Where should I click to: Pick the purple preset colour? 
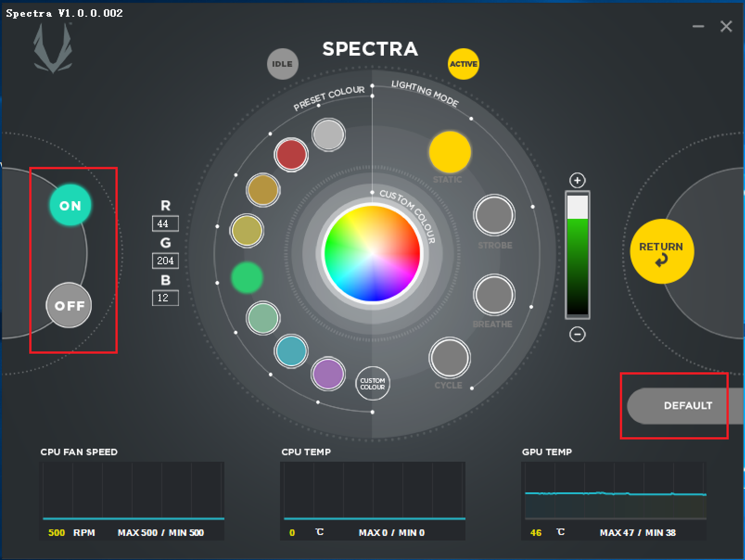coord(328,374)
